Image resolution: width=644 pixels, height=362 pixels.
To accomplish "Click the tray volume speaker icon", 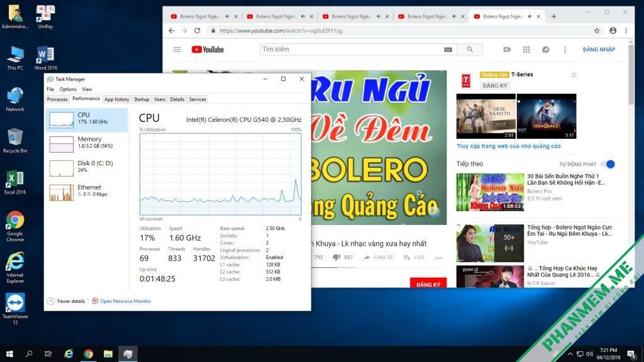I will pos(590,354).
